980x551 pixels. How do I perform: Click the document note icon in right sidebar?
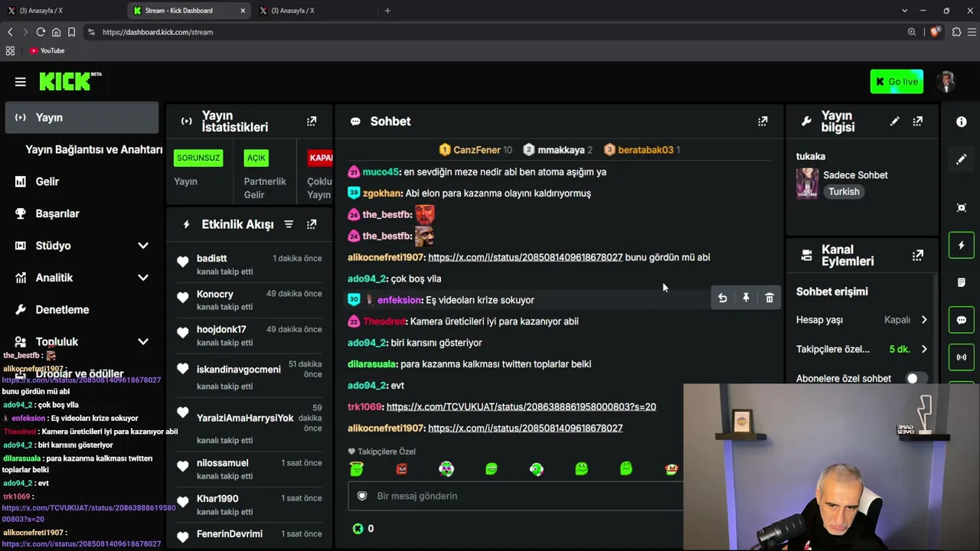[962, 282]
